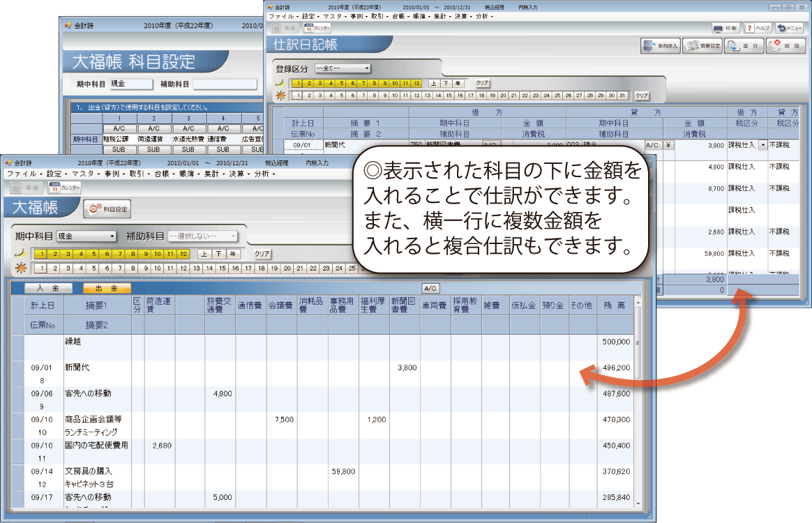Click the sun day icon in 仕訳日記帳
Screen dimensions: 812x523
(x=280, y=96)
